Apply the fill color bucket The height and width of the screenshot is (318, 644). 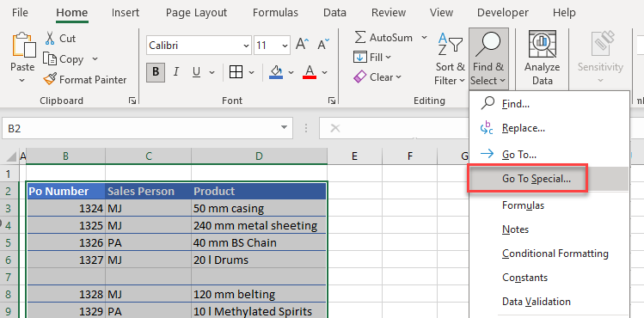[x=276, y=73]
